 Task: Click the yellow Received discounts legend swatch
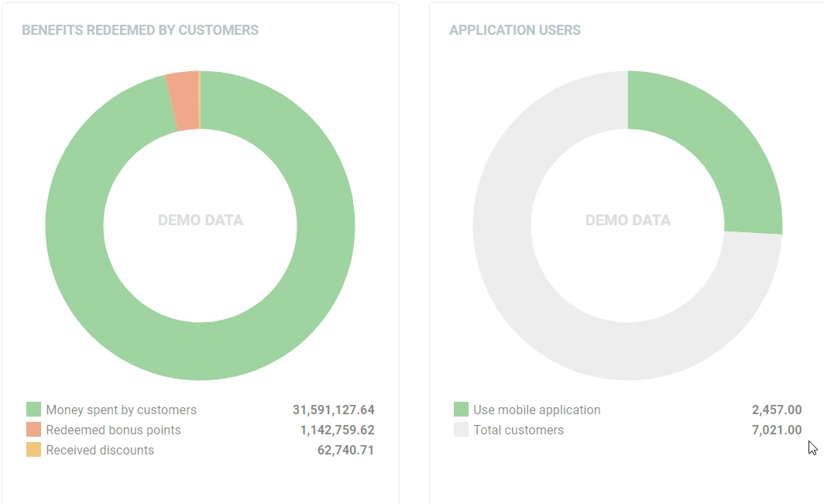point(33,450)
